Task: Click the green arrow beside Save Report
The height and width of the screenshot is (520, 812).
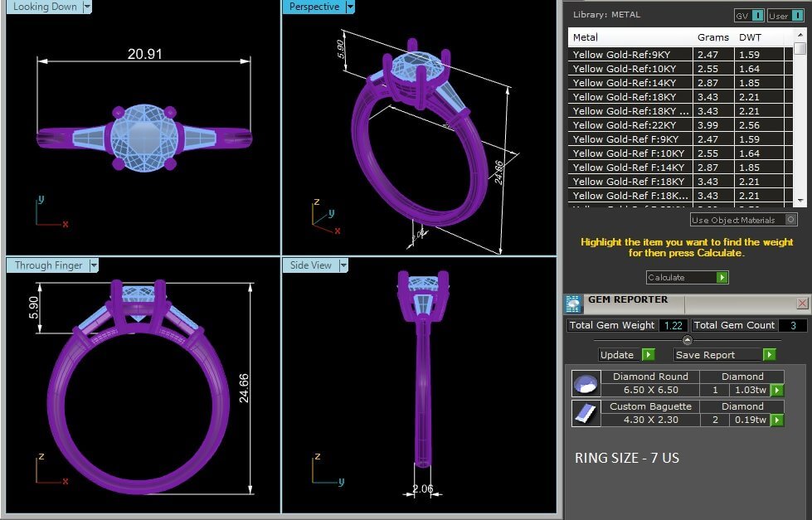Action: (x=770, y=355)
